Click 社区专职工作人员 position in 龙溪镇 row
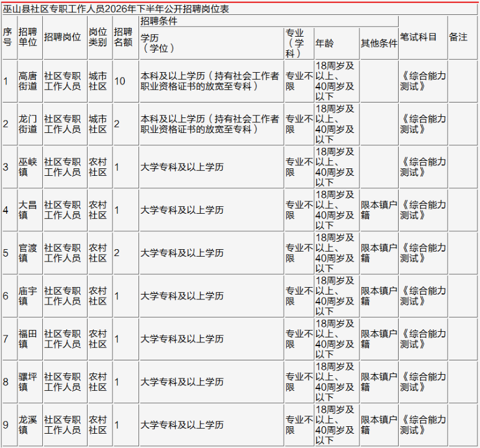The height and width of the screenshot is (448, 480). (63, 425)
